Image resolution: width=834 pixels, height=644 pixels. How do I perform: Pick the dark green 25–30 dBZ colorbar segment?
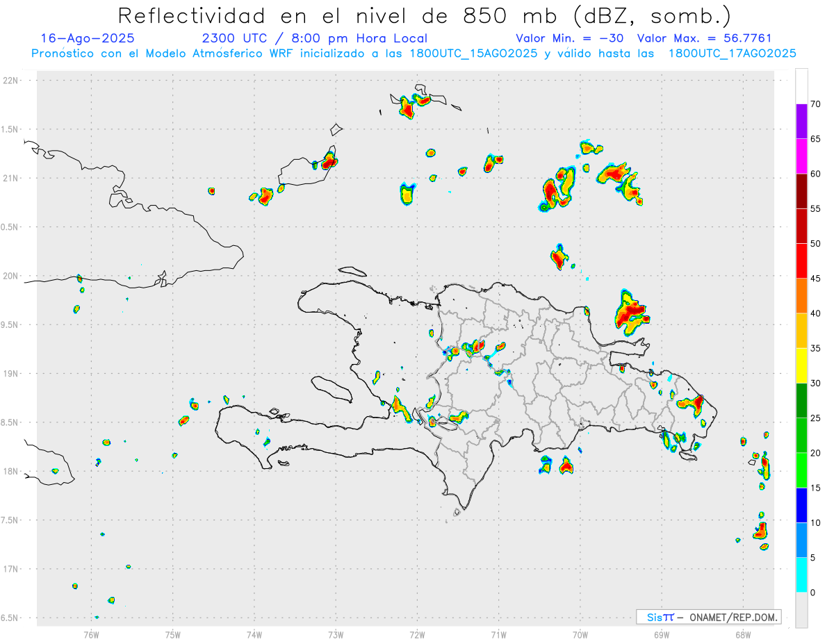click(x=801, y=401)
